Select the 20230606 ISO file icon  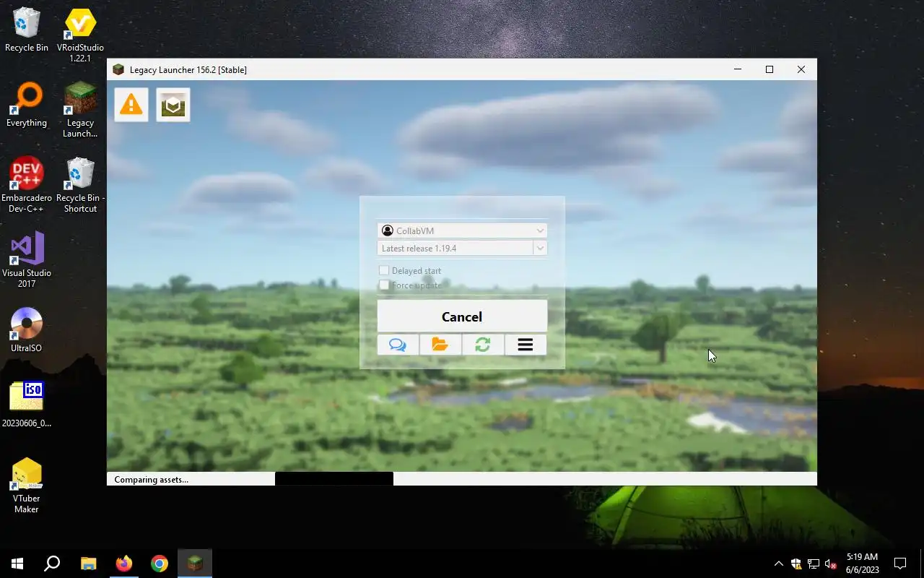click(x=27, y=405)
